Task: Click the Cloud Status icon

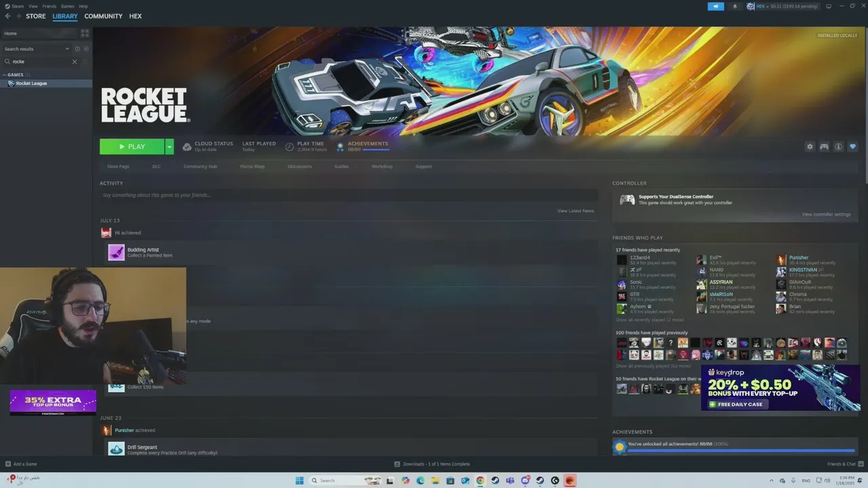Action: pos(187,146)
